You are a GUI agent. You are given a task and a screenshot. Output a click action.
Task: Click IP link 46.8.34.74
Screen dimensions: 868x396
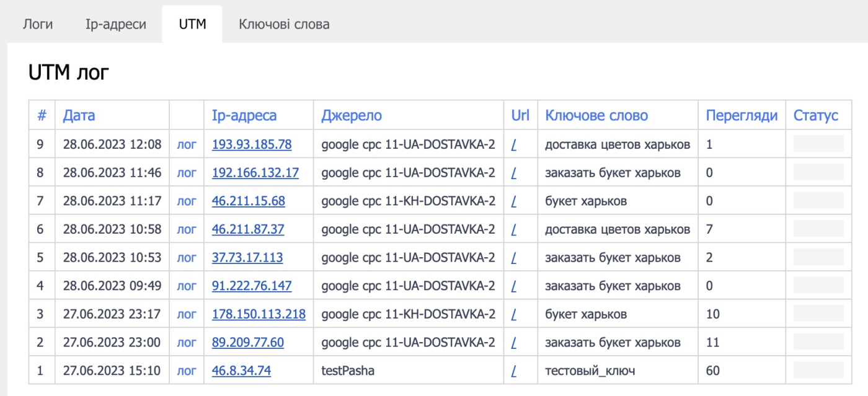[241, 371]
